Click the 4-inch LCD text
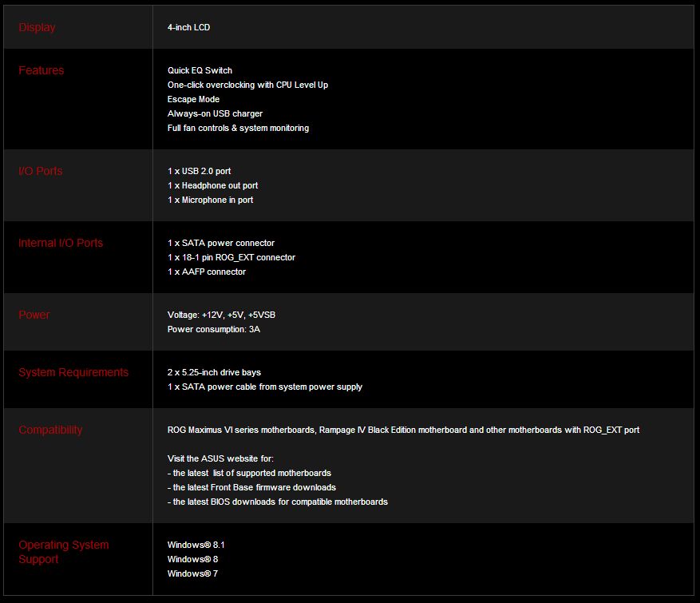The height and width of the screenshot is (603, 700). tap(188, 27)
